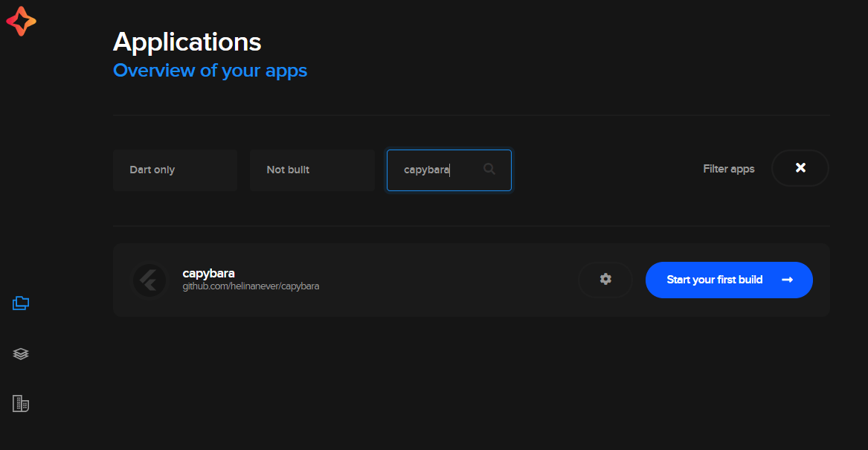Image resolution: width=868 pixels, height=450 pixels.
Task: Click the Filter apps label
Action: 728,169
